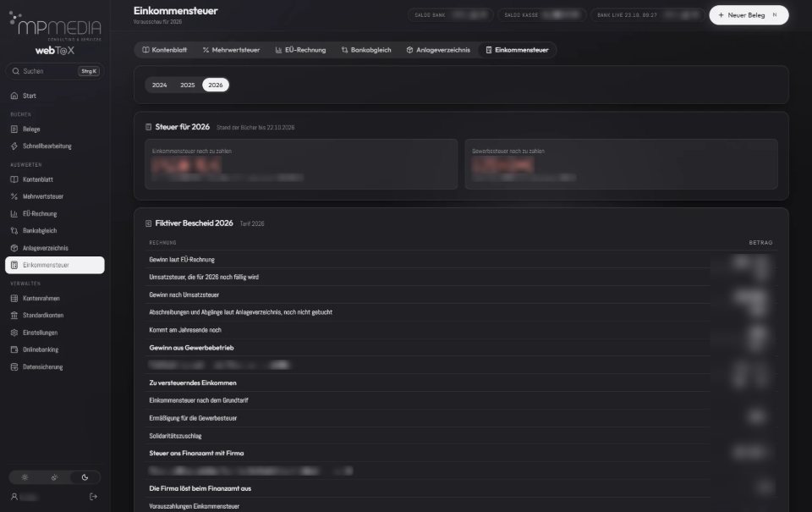Image resolution: width=812 pixels, height=512 pixels.
Task: Click the logout arrow icon
Action: point(93,497)
